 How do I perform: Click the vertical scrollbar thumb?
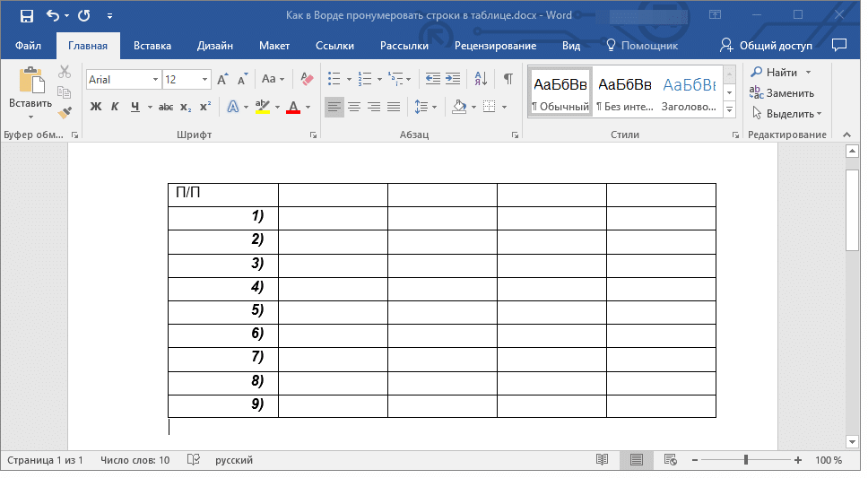pyautogui.click(x=853, y=209)
